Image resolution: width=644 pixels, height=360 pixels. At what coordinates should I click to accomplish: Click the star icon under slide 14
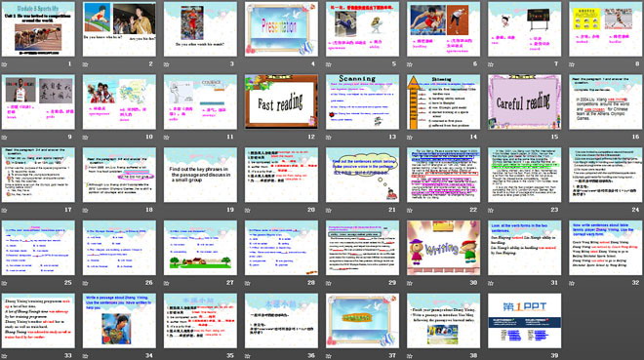pos(410,138)
